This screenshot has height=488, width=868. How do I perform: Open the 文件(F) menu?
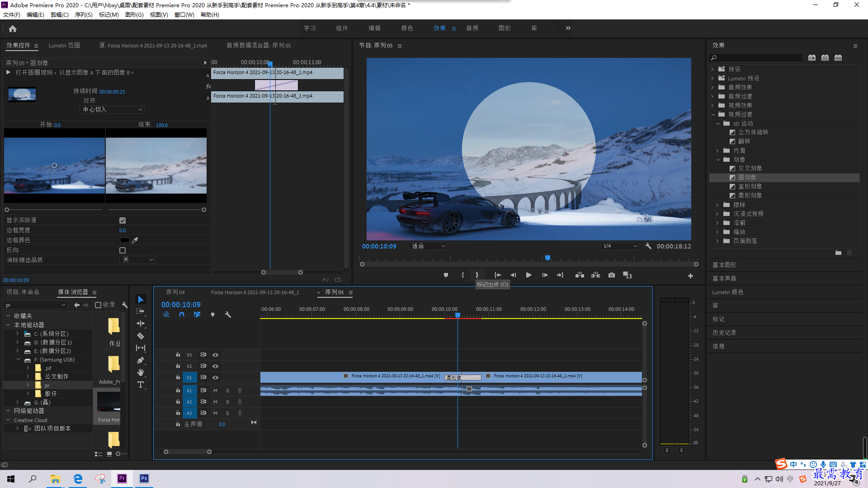12,15
